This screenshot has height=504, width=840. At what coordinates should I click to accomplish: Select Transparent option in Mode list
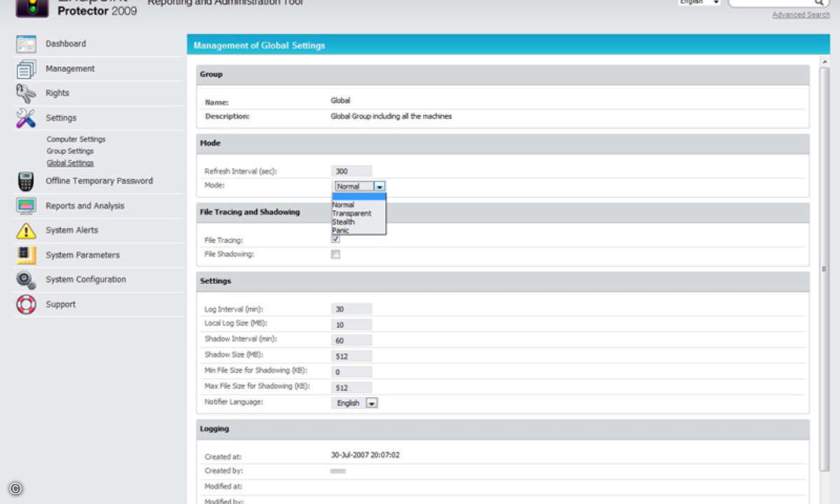click(351, 213)
